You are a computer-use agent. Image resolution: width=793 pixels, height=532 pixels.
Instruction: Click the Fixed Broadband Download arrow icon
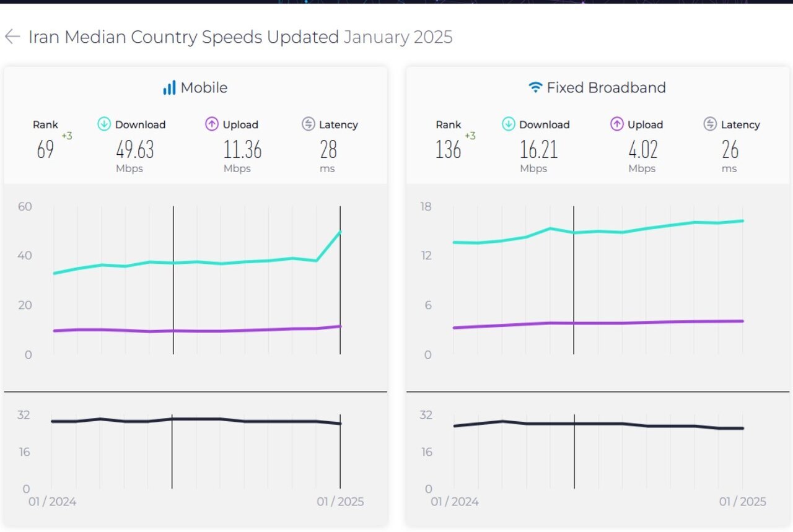509,124
